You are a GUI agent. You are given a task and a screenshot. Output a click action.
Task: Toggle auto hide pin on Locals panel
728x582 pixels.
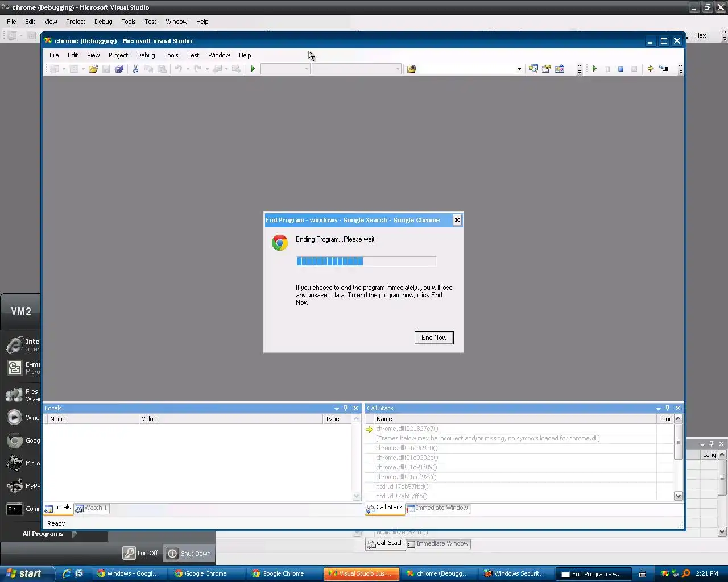click(x=346, y=408)
